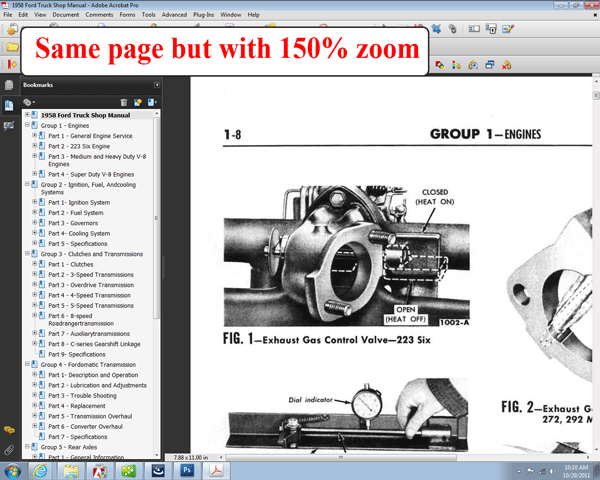Click the New Bookmark icon
The width and height of the screenshot is (600, 480).
(137, 102)
